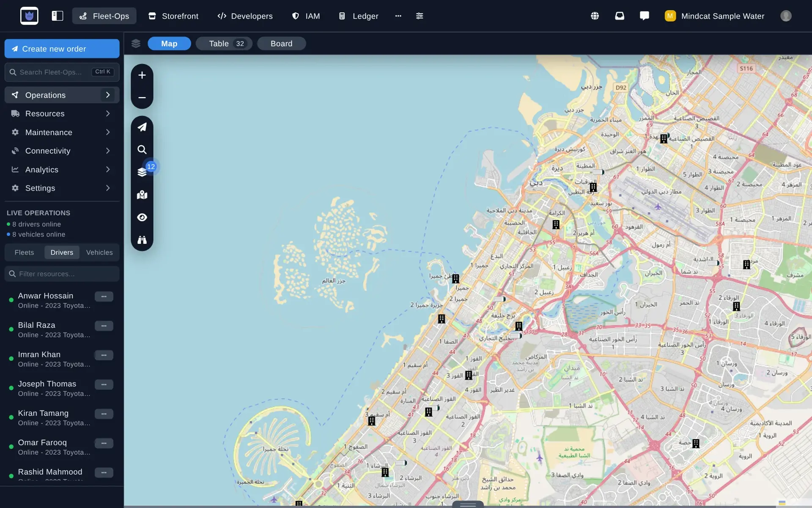812x508 pixels.
Task: Zoom in the map with plus
Action: click(142, 75)
